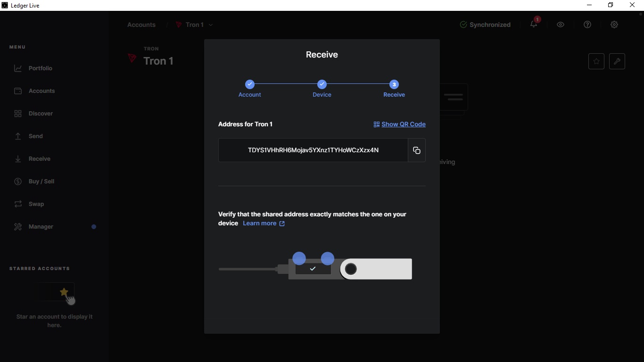The image size is (644, 362).
Task: Click the green Synchronized check icon
Action: (463, 25)
